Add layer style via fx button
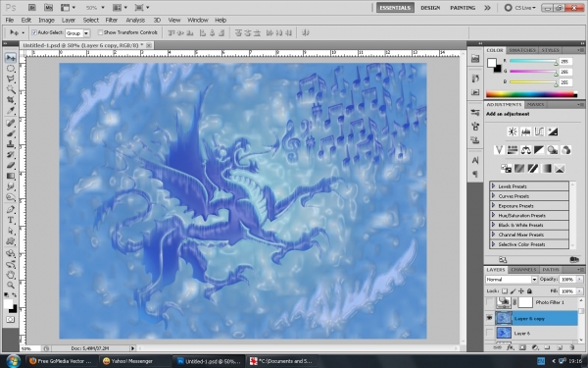 point(510,347)
